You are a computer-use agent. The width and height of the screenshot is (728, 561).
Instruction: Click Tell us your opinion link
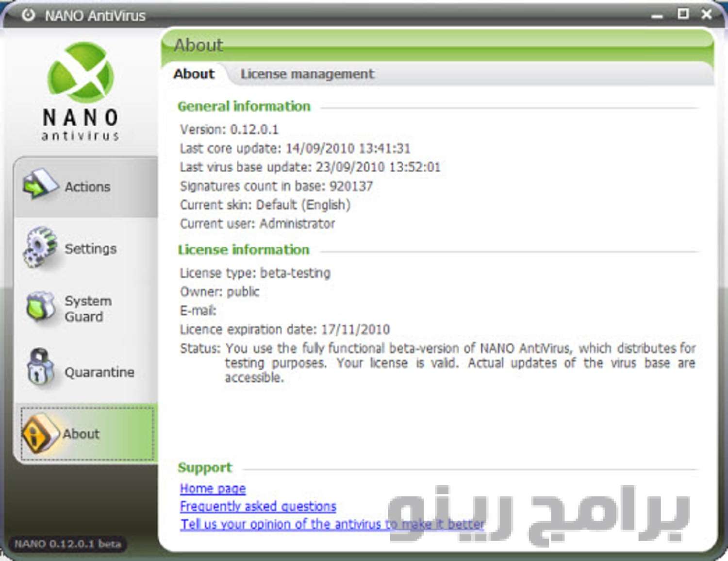[332, 524]
